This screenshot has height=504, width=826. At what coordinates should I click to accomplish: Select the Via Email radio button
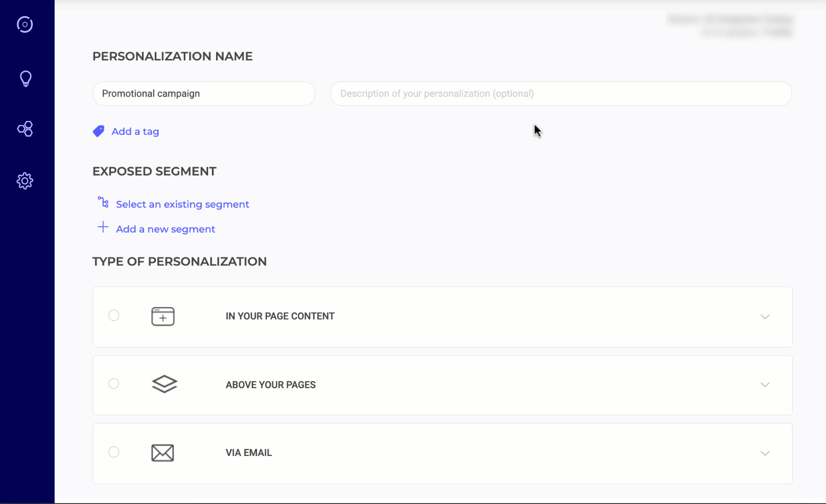pos(114,452)
